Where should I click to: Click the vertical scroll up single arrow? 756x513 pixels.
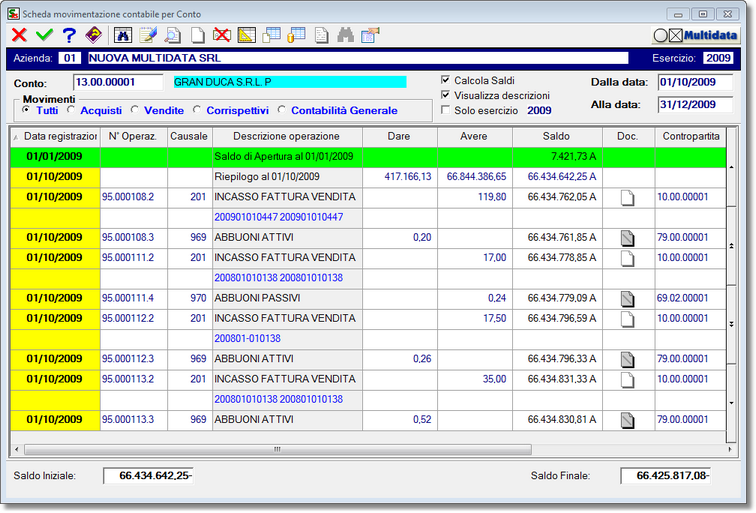pos(731,167)
